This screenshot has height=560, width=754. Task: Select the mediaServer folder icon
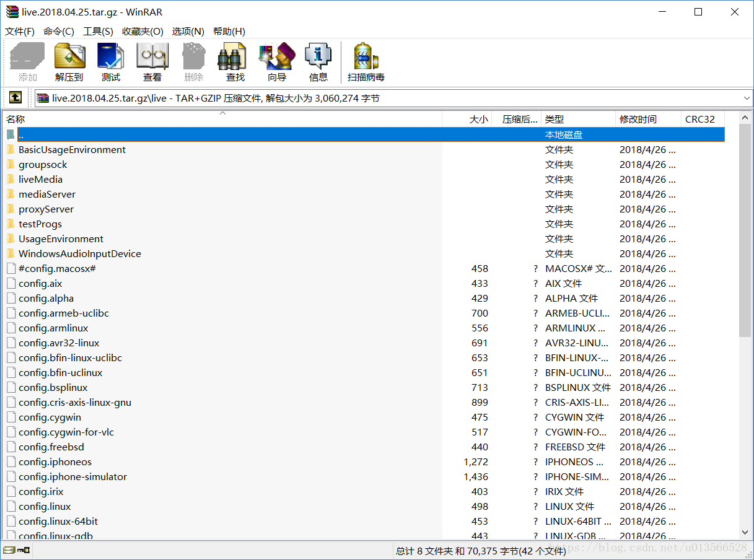coord(11,194)
